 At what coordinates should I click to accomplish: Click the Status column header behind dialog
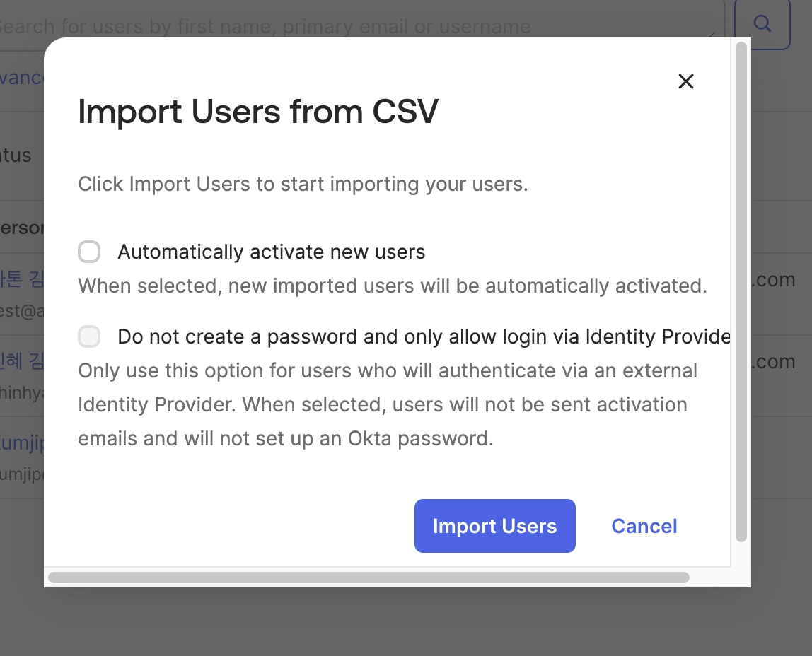click(16, 155)
